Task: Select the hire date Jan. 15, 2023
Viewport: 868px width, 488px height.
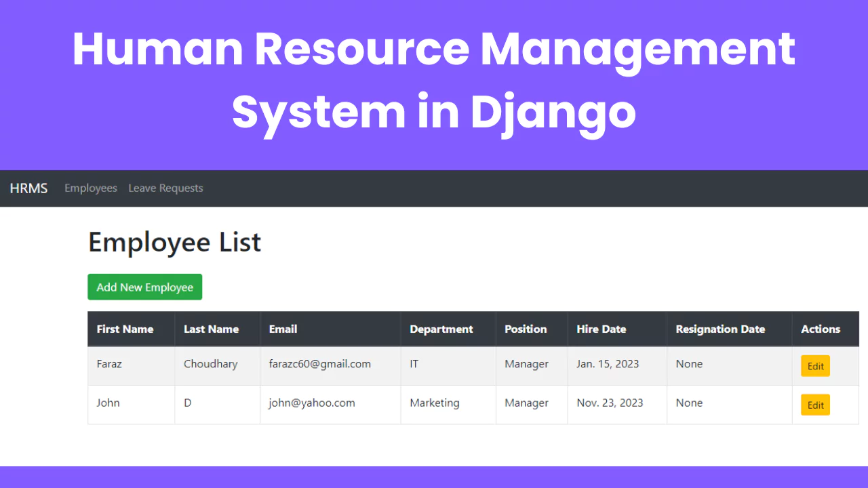Action: click(608, 364)
